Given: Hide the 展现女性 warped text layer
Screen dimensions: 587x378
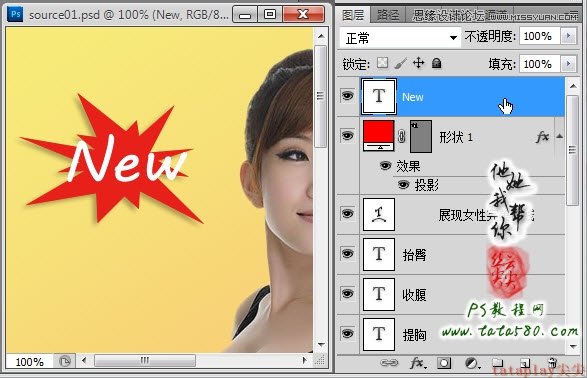Looking at the screenshot, I should (x=347, y=214).
